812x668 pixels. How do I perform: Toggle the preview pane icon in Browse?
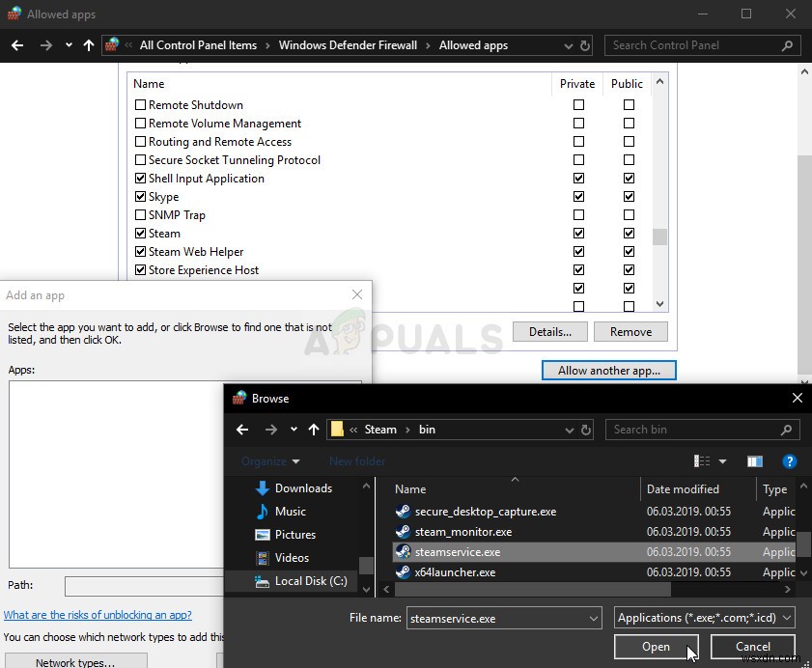[754, 460]
